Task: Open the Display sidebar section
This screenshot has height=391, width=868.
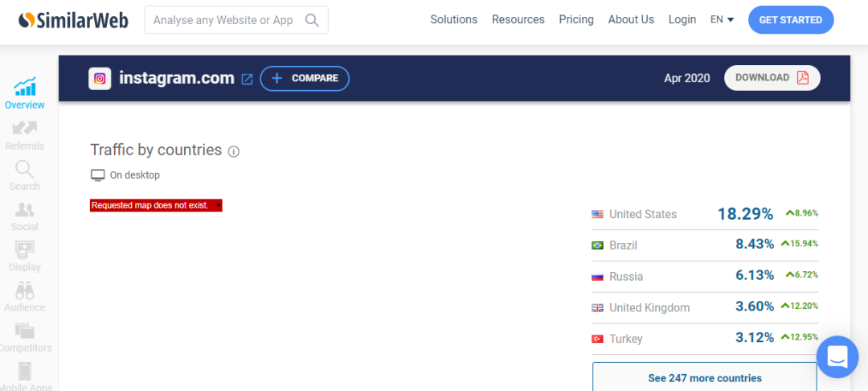Action: [x=25, y=257]
